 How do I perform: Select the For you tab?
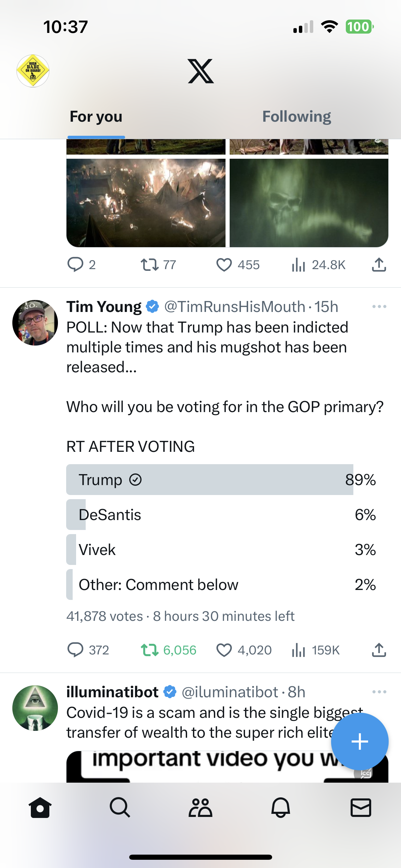pyautogui.click(x=96, y=117)
